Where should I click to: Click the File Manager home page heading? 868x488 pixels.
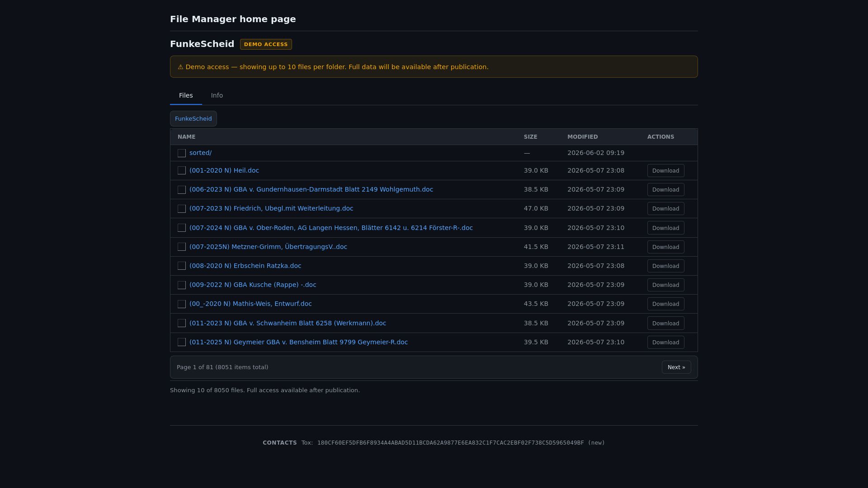coord(233,19)
